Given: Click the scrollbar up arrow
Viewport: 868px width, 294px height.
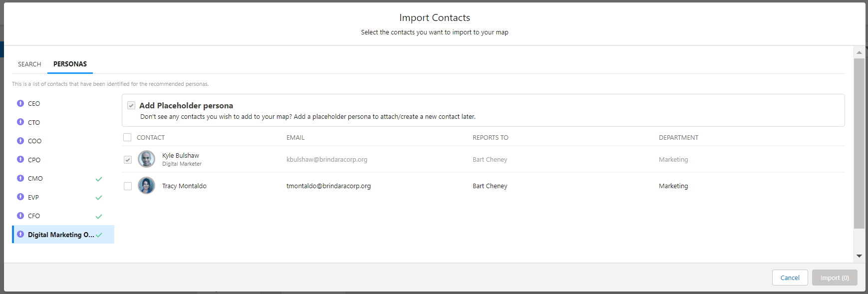Looking at the screenshot, I should point(859,52).
